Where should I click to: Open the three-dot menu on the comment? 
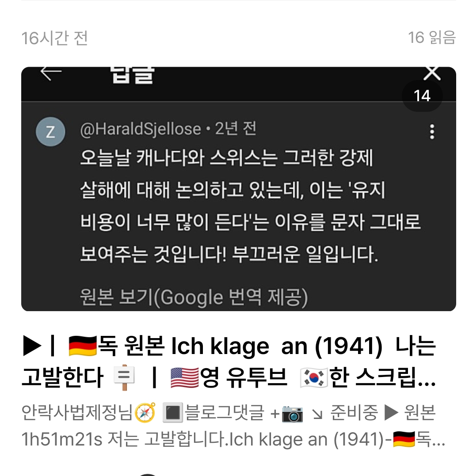[432, 132]
